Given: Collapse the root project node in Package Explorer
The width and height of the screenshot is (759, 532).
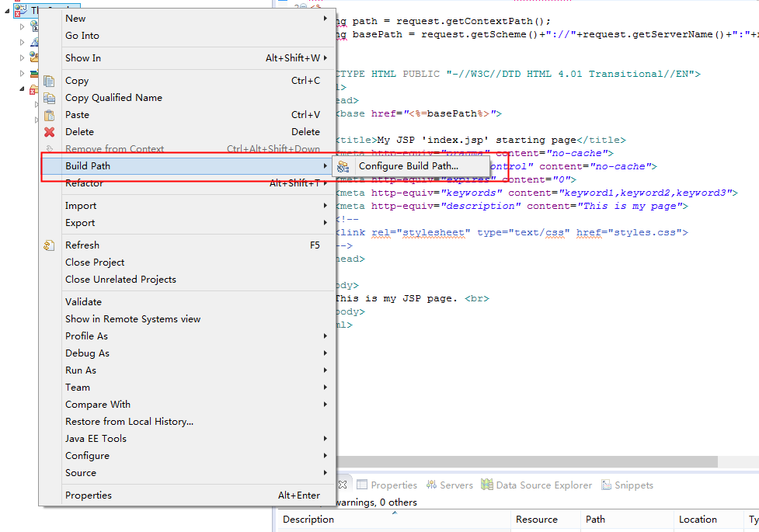Looking at the screenshot, I should 6,10.
